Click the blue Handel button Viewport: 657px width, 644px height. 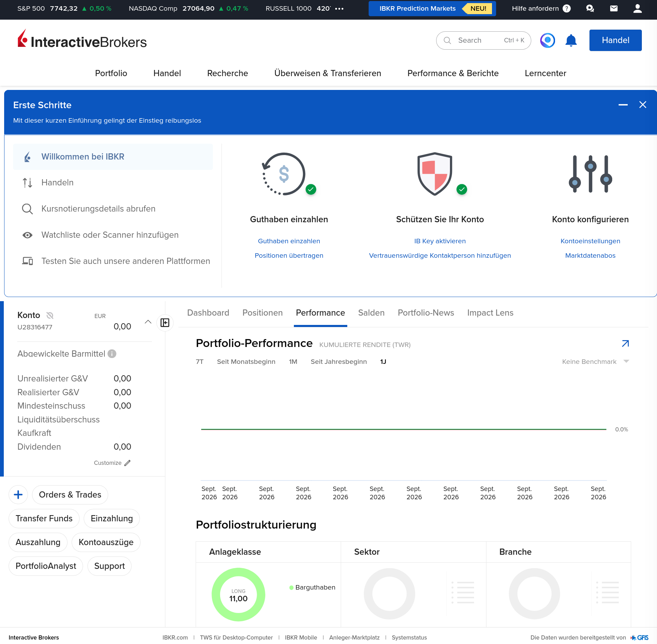pos(615,40)
